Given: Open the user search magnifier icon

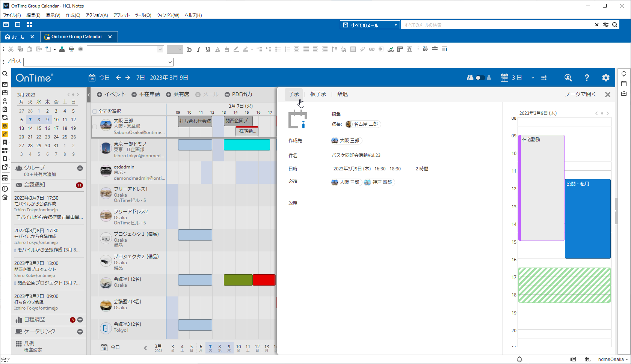Looking at the screenshot, I should click(568, 78).
